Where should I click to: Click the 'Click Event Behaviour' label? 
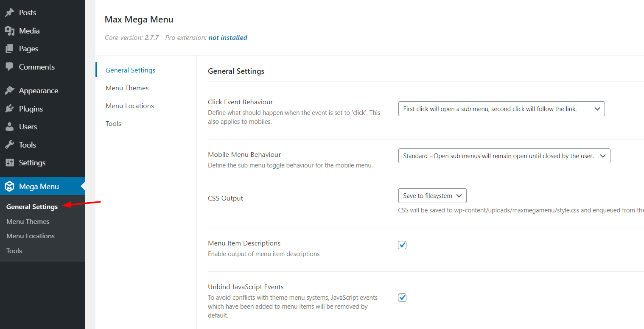pos(241,102)
